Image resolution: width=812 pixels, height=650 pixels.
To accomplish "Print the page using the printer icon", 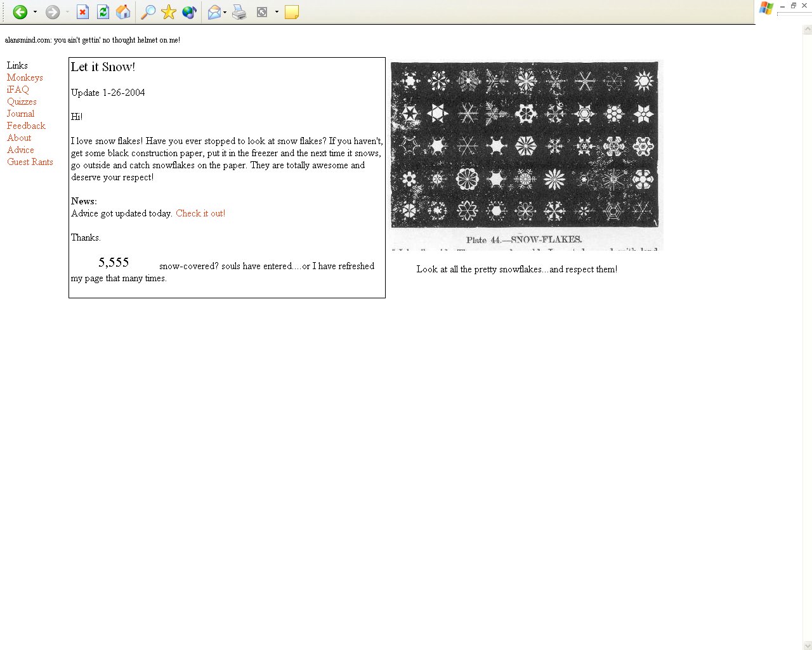I will pos(239,12).
